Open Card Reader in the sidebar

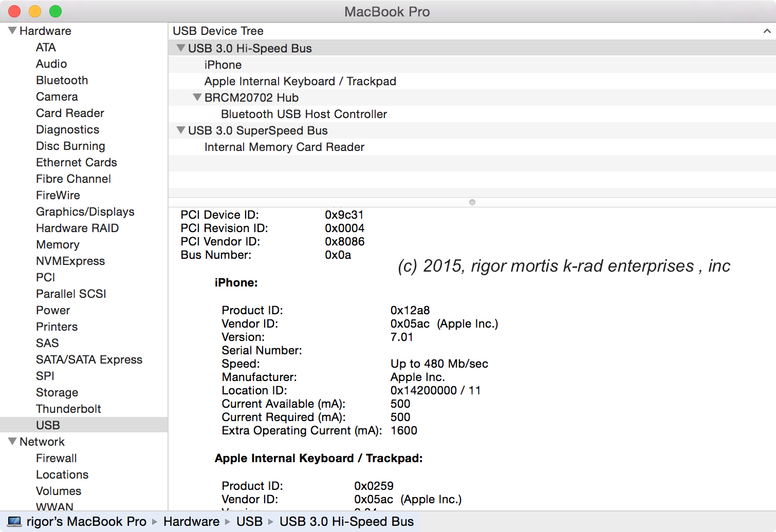click(x=70, y=113)
